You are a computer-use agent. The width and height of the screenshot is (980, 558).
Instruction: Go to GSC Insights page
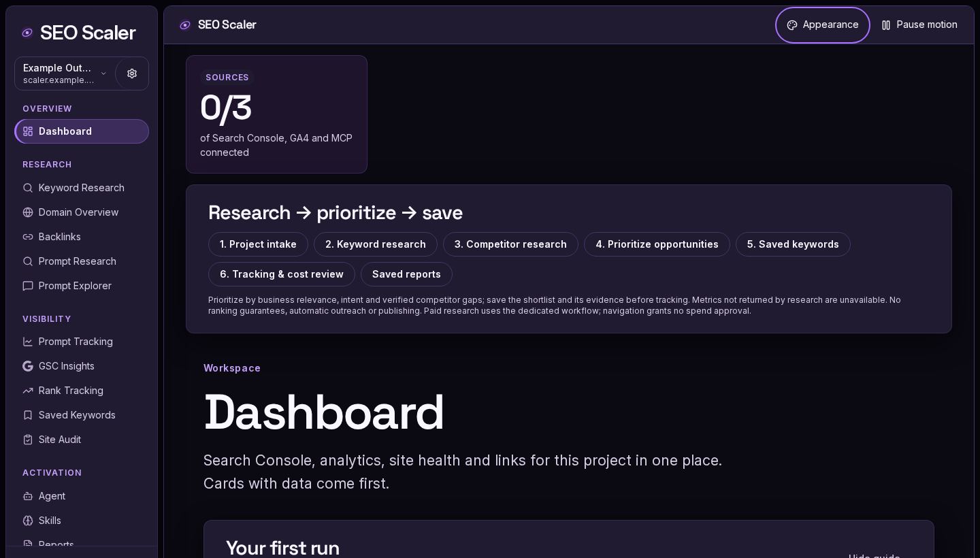[82, 366]
